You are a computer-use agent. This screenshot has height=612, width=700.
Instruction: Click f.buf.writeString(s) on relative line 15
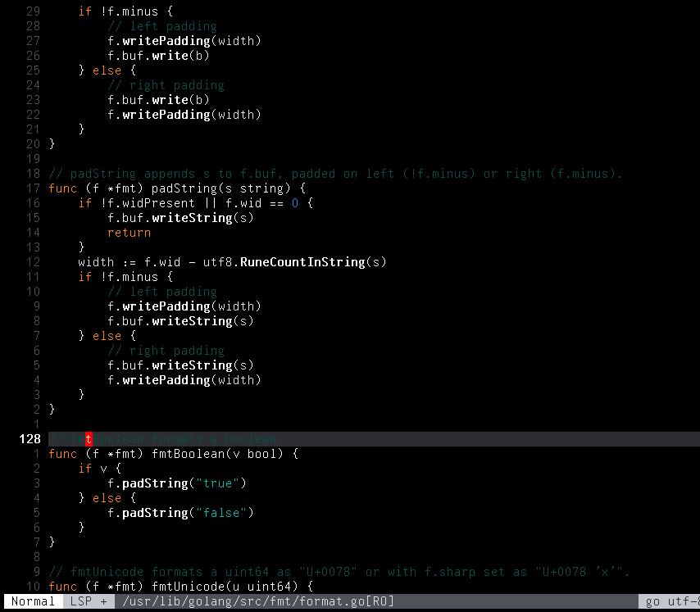(180, 218)
